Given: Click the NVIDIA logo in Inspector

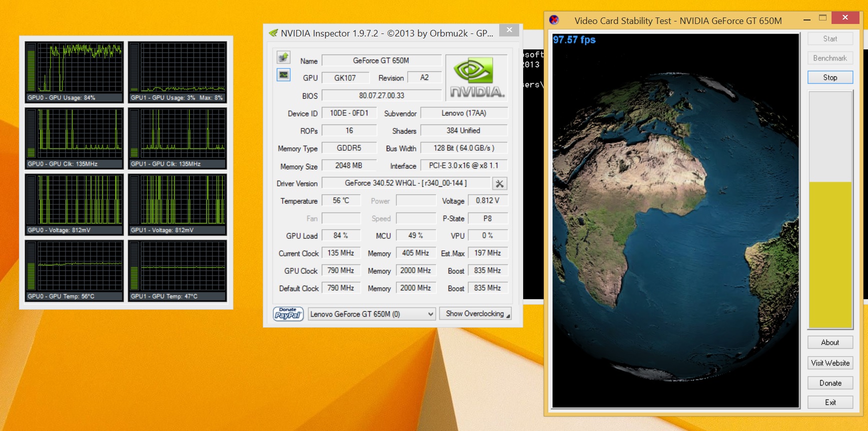Looking at the screenshot, I should pyautogui.click(x=477, y=77).
